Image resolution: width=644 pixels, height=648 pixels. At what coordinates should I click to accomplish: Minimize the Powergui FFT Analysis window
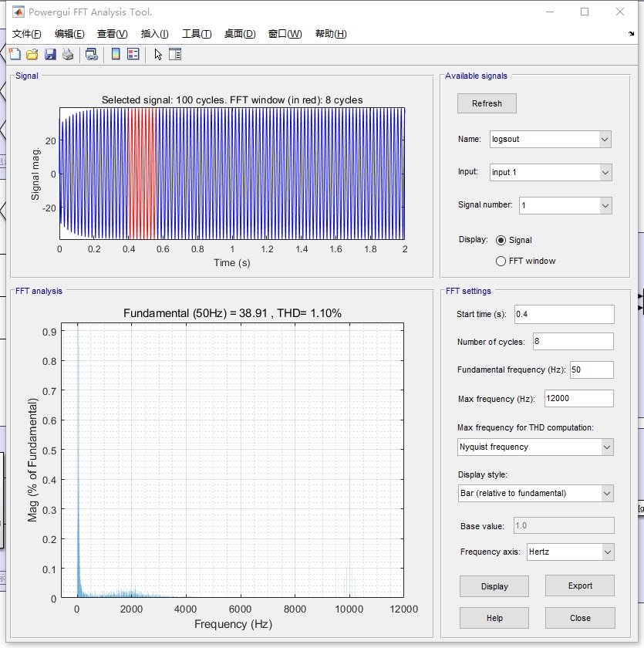(549, 12)
